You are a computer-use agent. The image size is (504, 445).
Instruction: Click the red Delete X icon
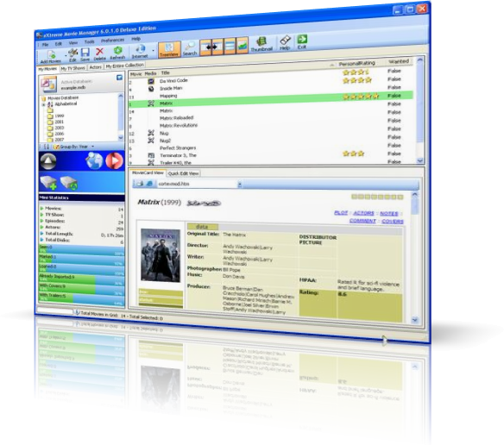click(99, 52)
